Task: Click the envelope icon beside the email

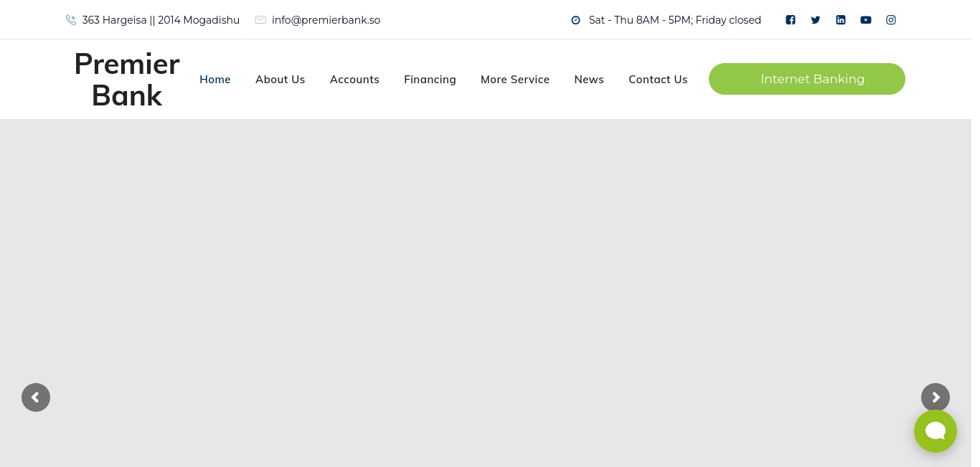Action: click(x=260, y=20)
